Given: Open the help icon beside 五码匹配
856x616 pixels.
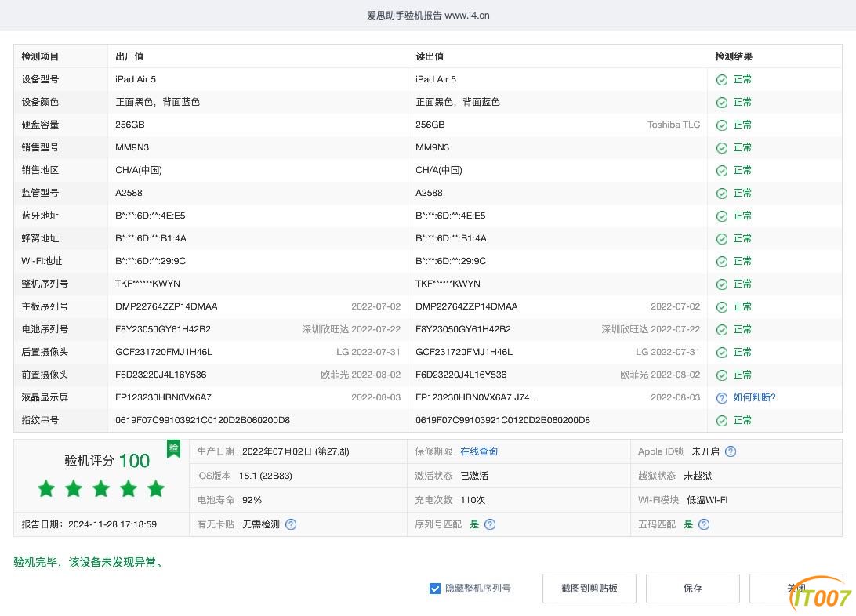Looking at the screenshot, I should (704, 524).
